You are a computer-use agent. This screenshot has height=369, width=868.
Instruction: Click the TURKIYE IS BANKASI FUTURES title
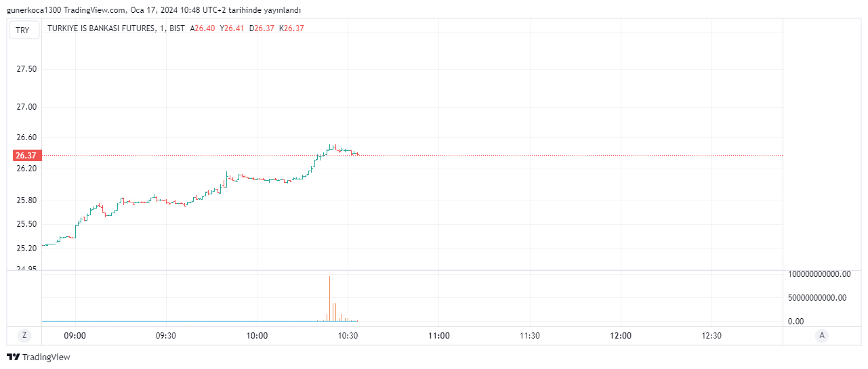101,28
